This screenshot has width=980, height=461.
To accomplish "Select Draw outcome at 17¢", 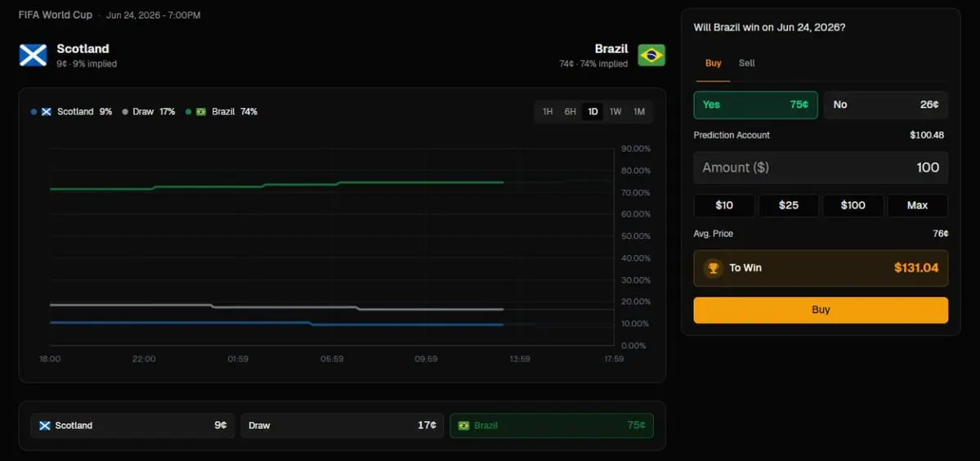I will click(342, 425).
